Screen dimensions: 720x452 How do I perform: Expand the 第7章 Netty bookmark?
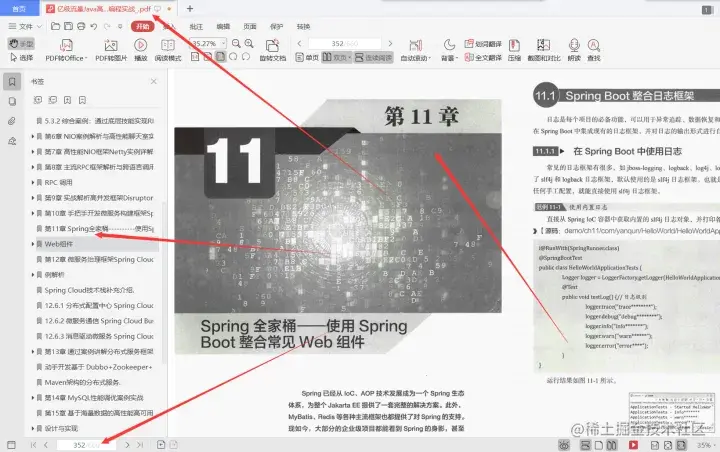(33, 152)
